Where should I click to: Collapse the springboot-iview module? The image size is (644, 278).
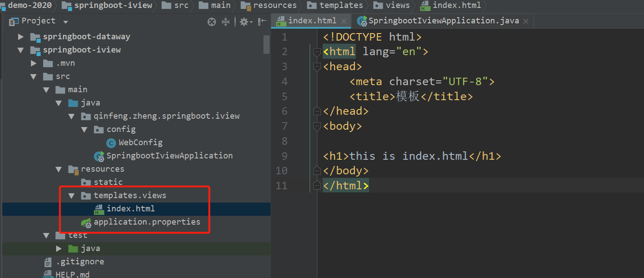coord(20,50)
